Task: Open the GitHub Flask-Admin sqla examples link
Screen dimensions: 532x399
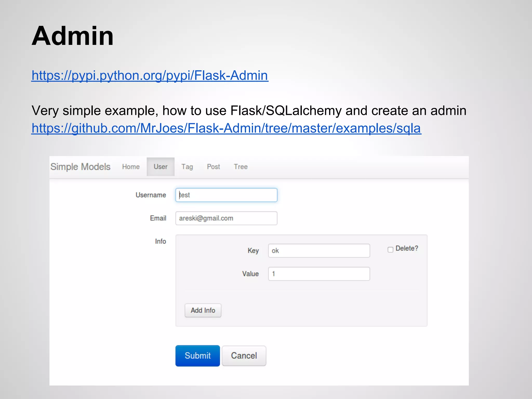Action: click(x=226, y=128)
